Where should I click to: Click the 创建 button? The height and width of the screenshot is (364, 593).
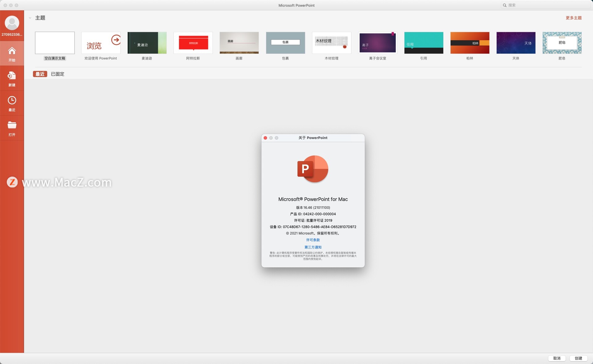pos(578,358)
